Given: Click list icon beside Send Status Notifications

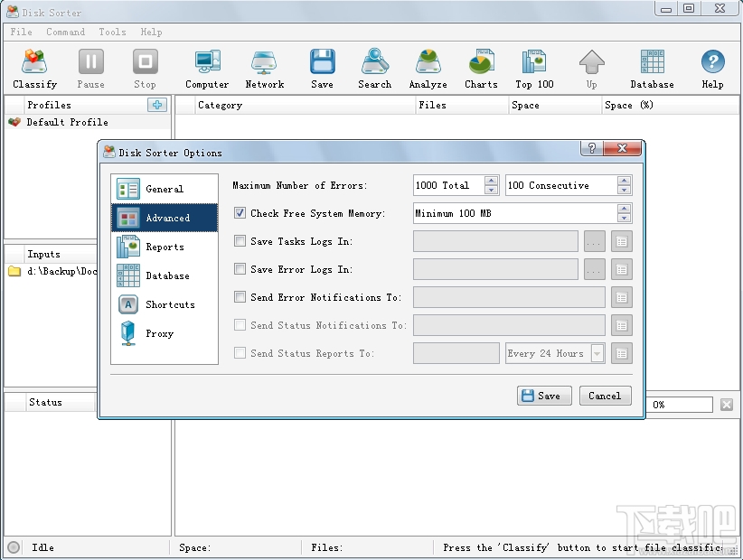Looking at the screenshot, I should (622, 326).
